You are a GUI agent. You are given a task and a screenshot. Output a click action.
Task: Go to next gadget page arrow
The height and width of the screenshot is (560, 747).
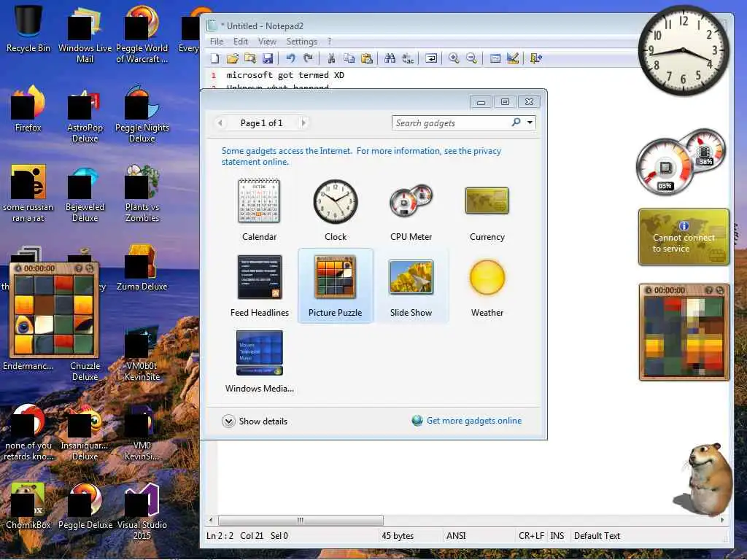[303, 122]
